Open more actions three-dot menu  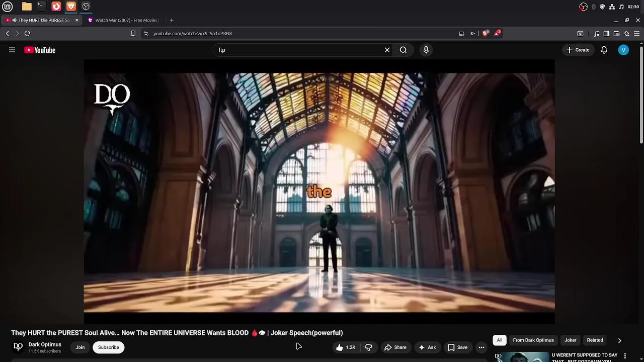481,347
